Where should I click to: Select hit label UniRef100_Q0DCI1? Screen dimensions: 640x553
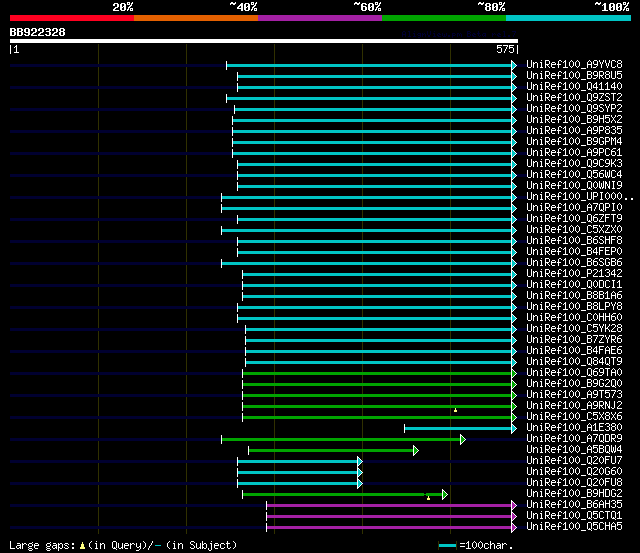click(574, 285)
